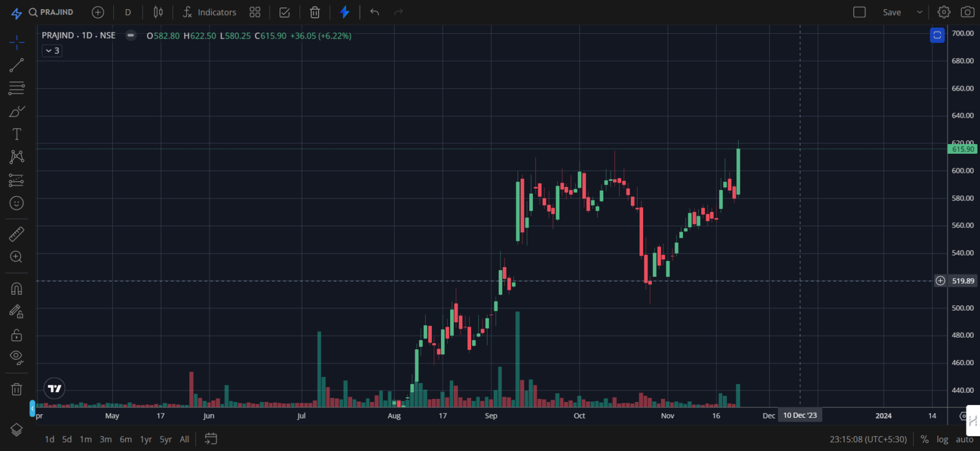Select the 1yr time range

[x=146, y=439]
